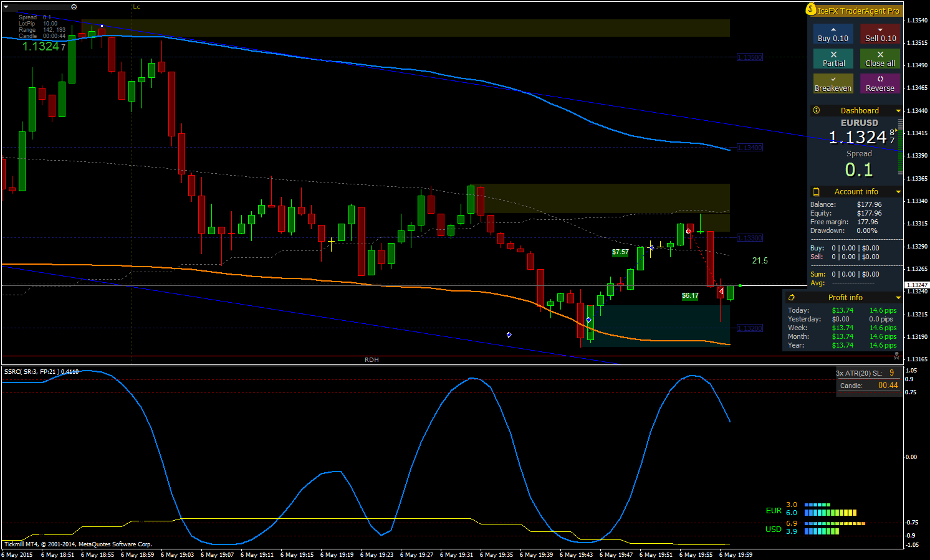Click the Dashboard info icon
The height and width of the screenshot is (560, 930).
coord(817,110)
